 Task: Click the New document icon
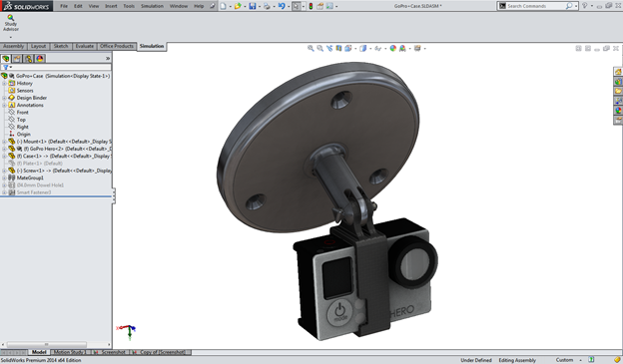pyautogui.click(x=224, y=6)
